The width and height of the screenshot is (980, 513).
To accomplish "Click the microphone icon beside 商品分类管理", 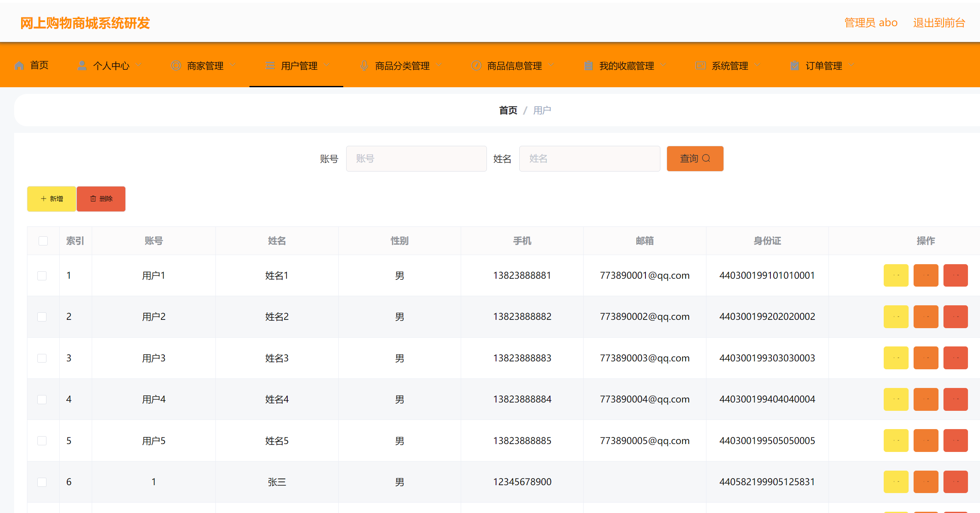I will click(x=364, y=65).
